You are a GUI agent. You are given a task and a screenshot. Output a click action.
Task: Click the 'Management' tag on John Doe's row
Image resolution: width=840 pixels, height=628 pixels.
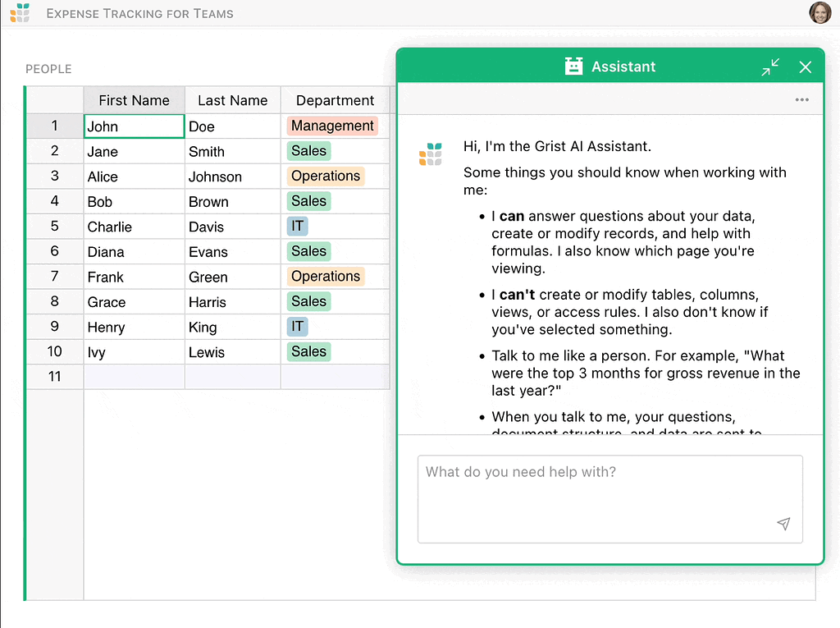pos(332,126)
